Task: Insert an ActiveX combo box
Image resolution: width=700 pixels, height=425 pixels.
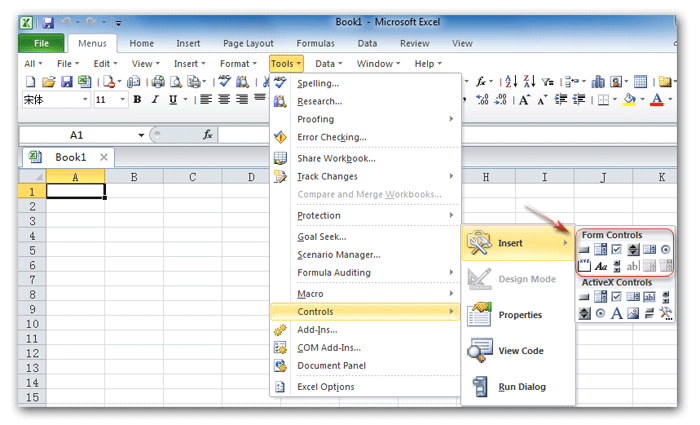Action: coord(600,297)
